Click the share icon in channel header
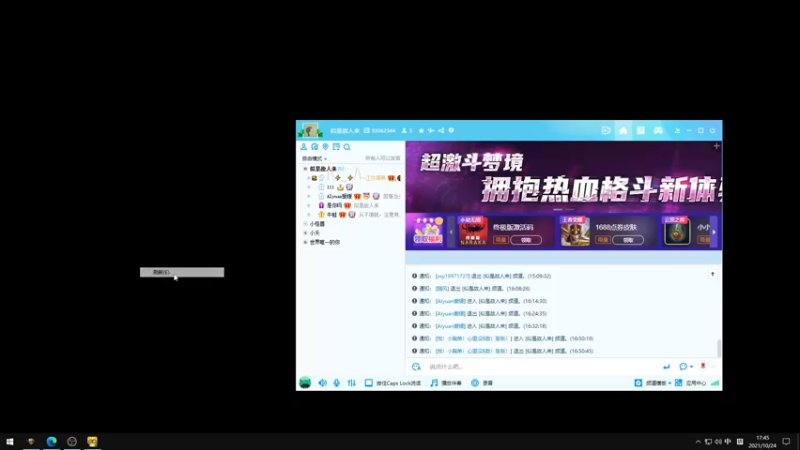Image resolution: width=800 pixels, height=450 pixels. pos(441,131)
